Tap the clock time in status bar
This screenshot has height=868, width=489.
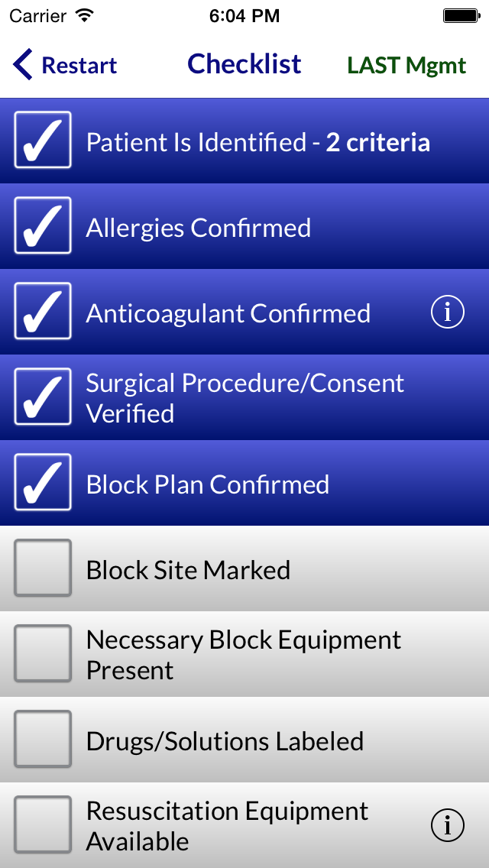pyautogui.click(x=244, y=15)
